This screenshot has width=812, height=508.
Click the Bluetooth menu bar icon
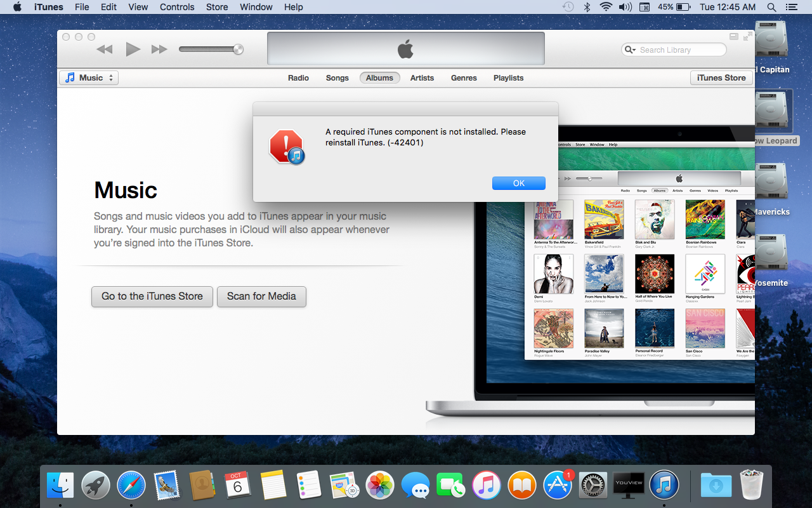tap(587, 7)
